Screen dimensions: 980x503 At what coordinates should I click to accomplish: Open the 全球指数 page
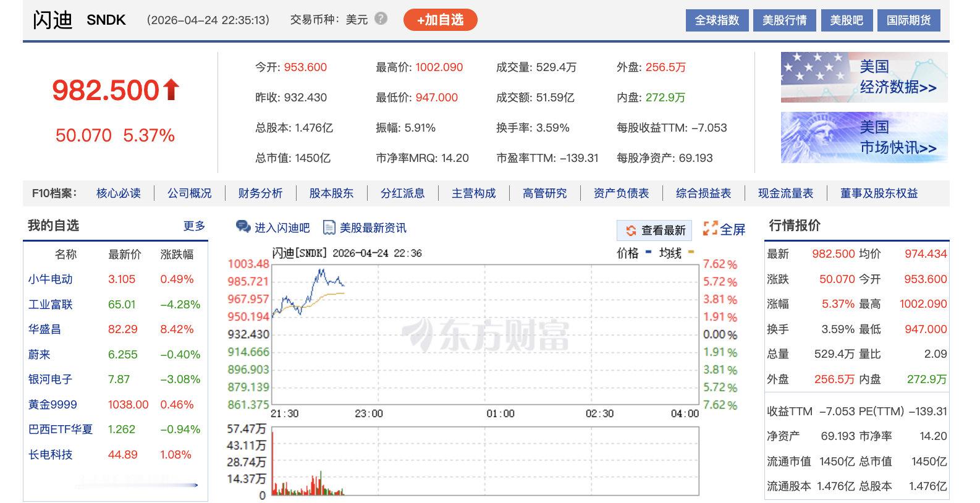click(x=717, y=20)
